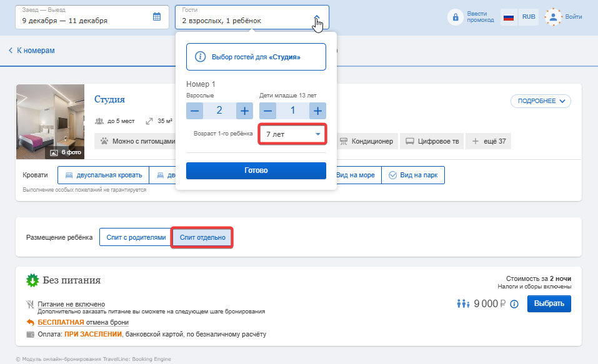Click the promo code lock icon
598x364 pixels.
(456, 17)
